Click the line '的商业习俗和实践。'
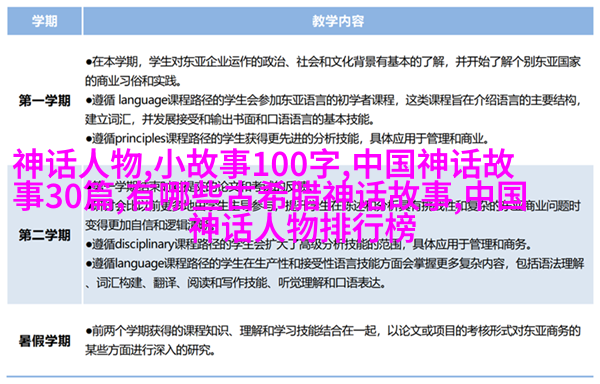This screenshot has height=384, width=600. (133, 81)
